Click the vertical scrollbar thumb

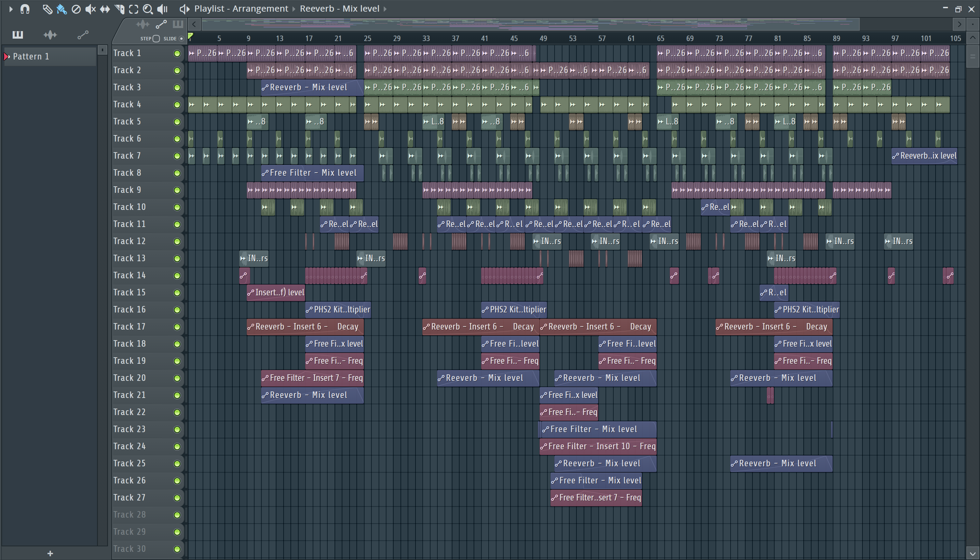[x=972, y=56]
